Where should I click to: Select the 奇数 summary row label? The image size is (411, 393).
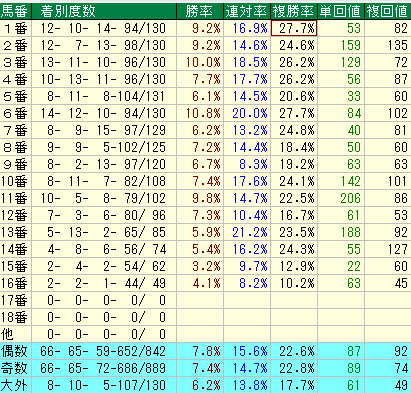point(16,368)
